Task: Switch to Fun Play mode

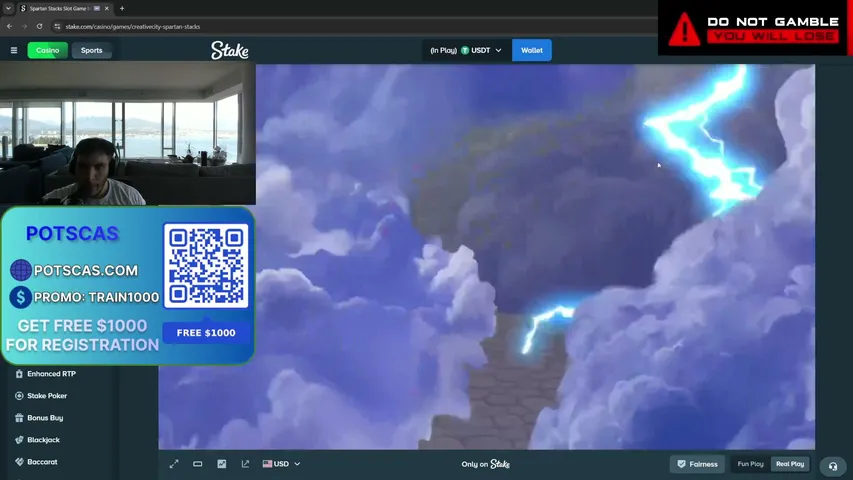Action: click(x=750, y=464)
